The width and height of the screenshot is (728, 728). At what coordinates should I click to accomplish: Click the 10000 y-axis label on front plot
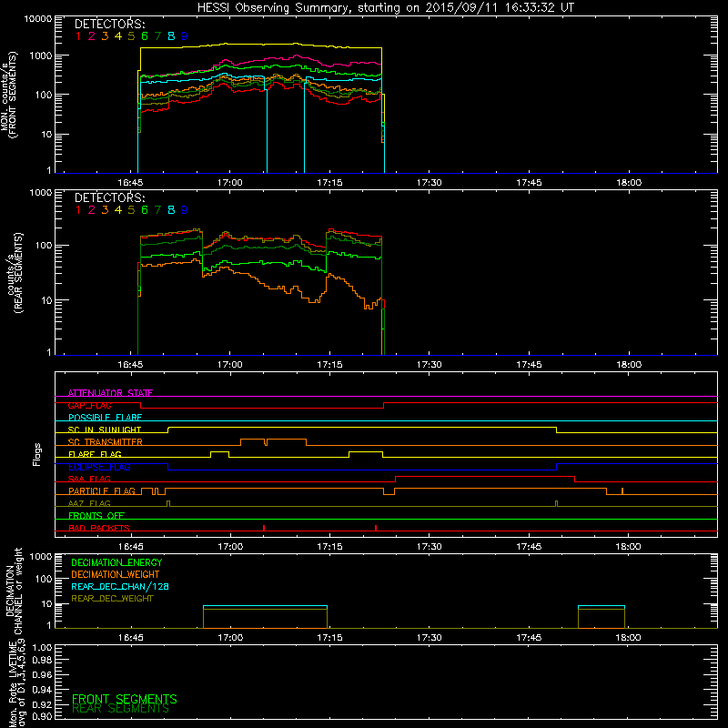point(37,19)
